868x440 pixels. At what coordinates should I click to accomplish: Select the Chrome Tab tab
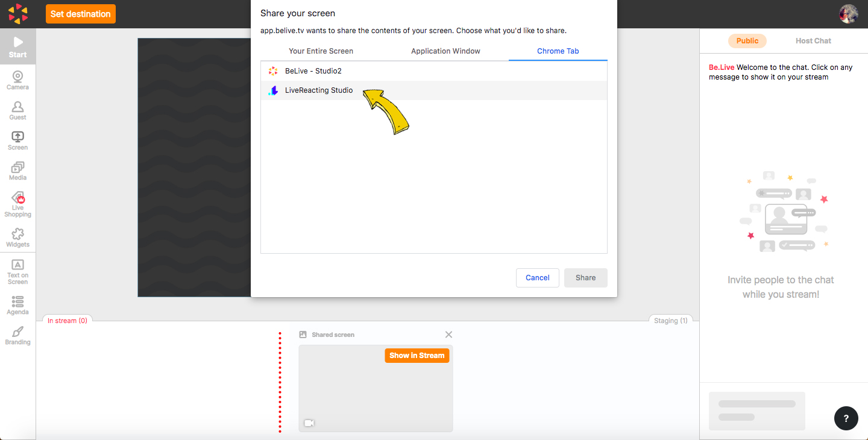(x=558, y=51)
